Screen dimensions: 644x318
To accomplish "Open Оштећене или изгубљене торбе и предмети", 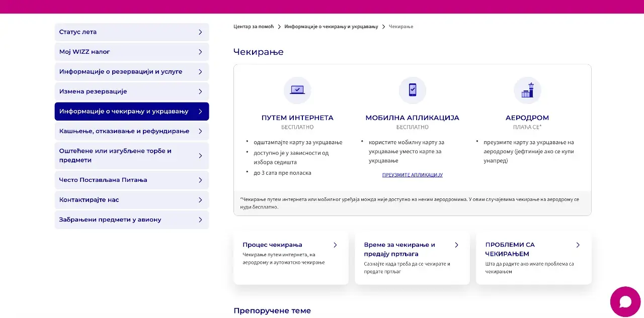I will [x=132, y=156].
